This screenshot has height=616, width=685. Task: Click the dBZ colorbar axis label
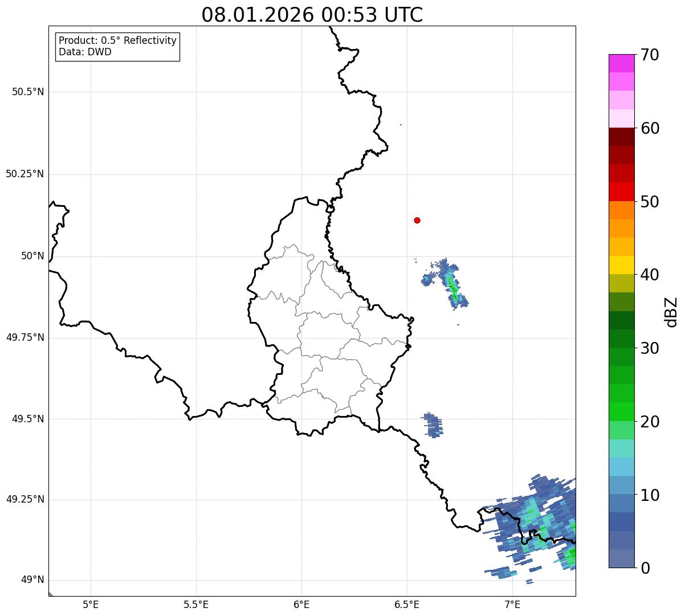[x=671, y=312]
